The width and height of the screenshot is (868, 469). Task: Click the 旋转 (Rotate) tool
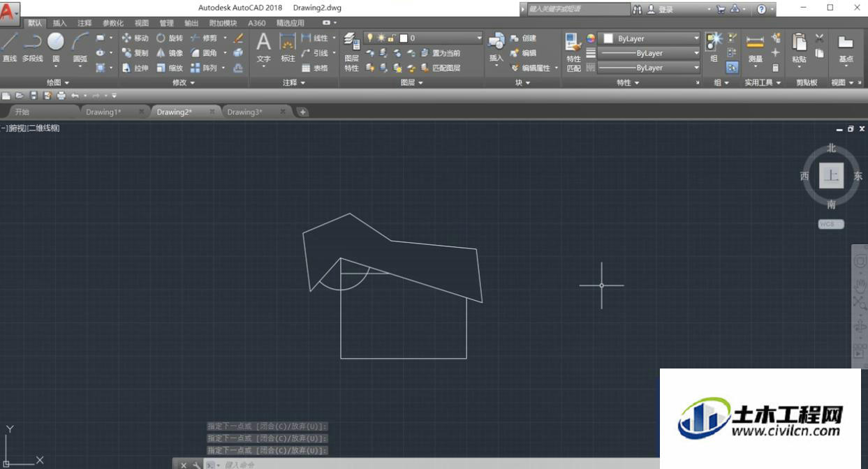click(169, 38)
